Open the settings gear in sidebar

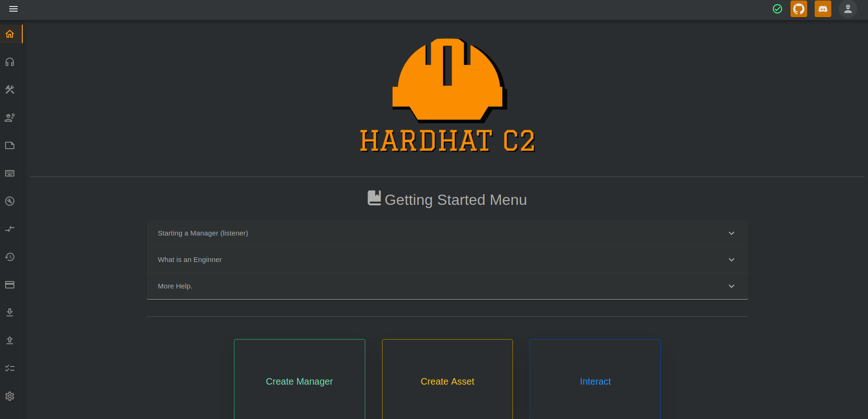coord(10,396)
